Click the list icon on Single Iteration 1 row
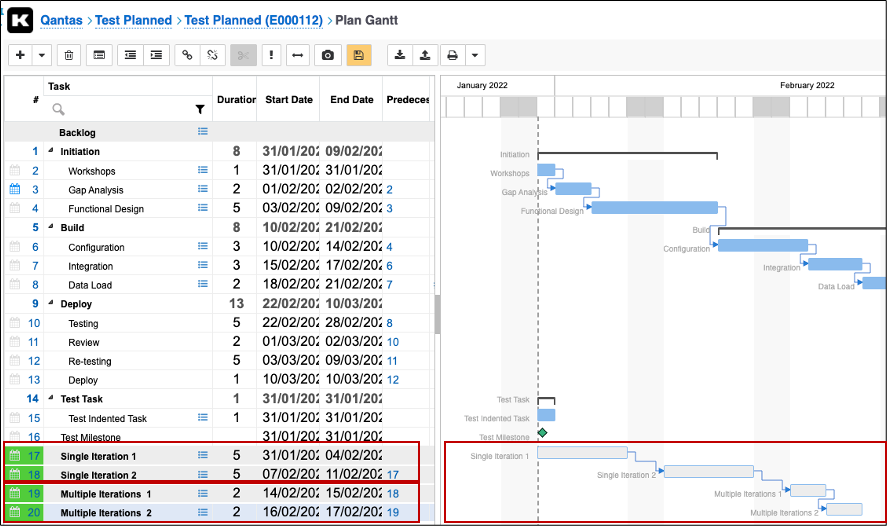Screen dimensions: 887x526 click(203, 455)
